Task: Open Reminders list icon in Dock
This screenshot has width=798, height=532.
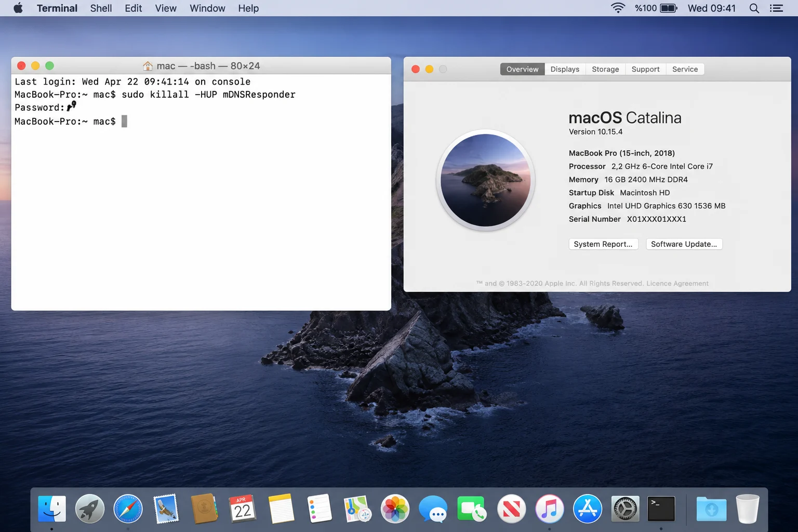Action: (319, 509)
